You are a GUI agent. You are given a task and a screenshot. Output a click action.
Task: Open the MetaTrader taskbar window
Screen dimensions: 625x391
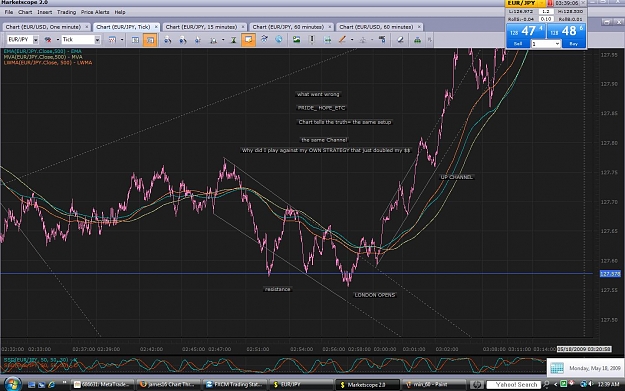(102, 385)
